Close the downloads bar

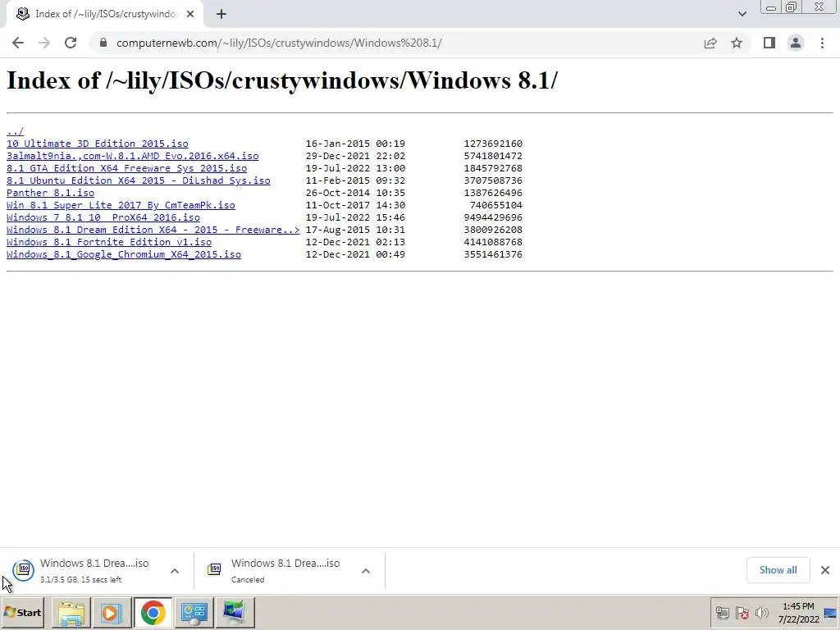[x=825, y=570]
